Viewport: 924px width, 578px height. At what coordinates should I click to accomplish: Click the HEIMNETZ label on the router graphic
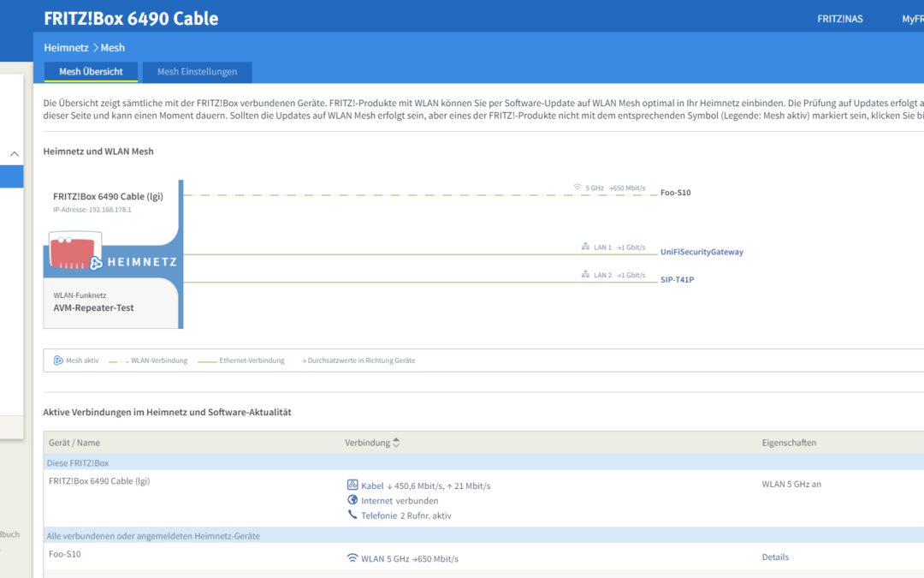142,262
